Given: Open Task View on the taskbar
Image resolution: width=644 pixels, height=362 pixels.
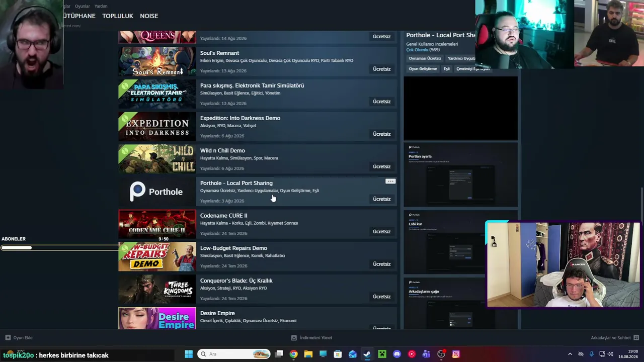Looking at the screenshot, I should [279, 354].
